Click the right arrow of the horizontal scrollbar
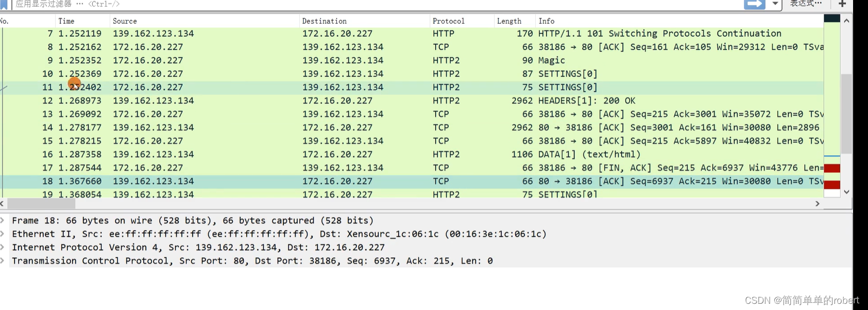868x310 pixels. (x=818, y=203)
